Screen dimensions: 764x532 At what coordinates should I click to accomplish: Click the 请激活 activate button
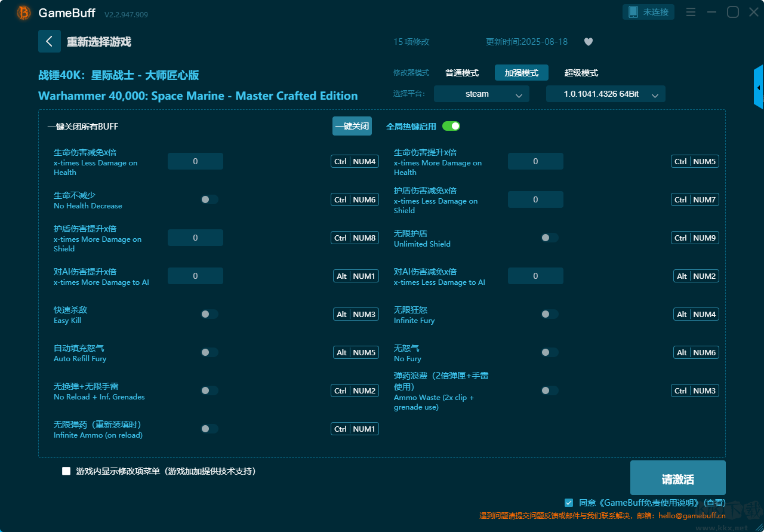pyautogui.click(x=677, y=479)
